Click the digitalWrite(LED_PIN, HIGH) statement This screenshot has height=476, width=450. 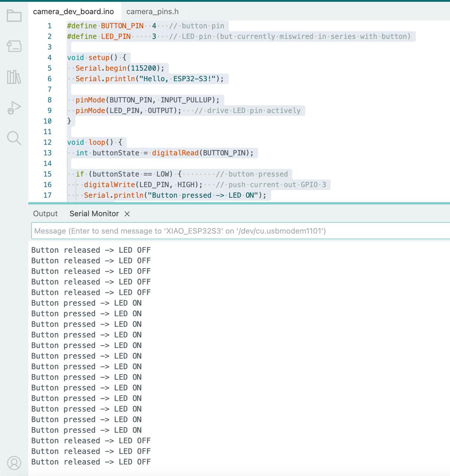coord(143,185)
